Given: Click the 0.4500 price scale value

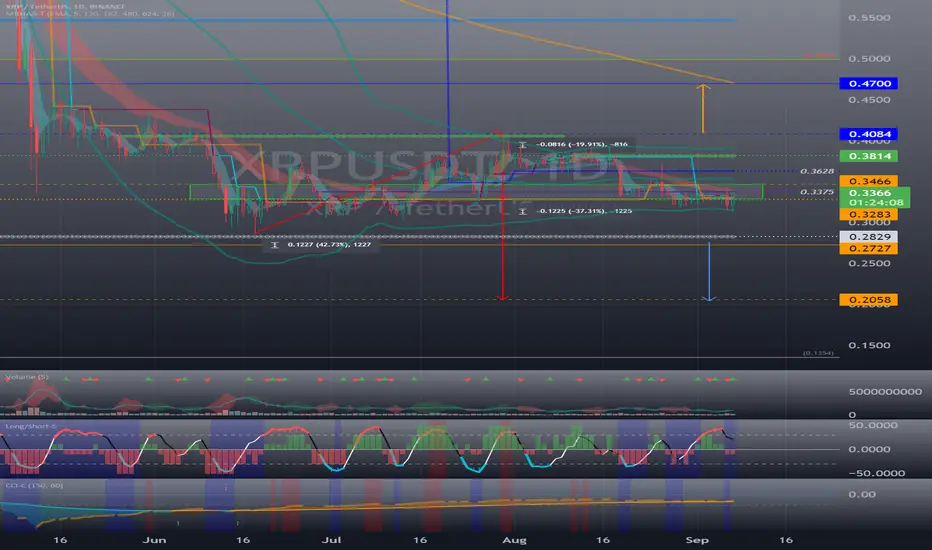Looking at the screenshot, I should coord(869,100).
